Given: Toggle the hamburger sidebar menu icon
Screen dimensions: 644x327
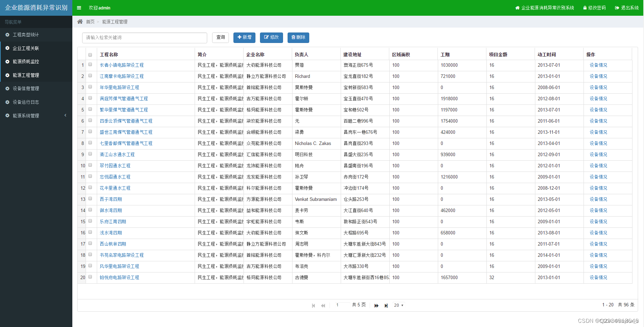Looking at the screenshot, I should point(79,8).
